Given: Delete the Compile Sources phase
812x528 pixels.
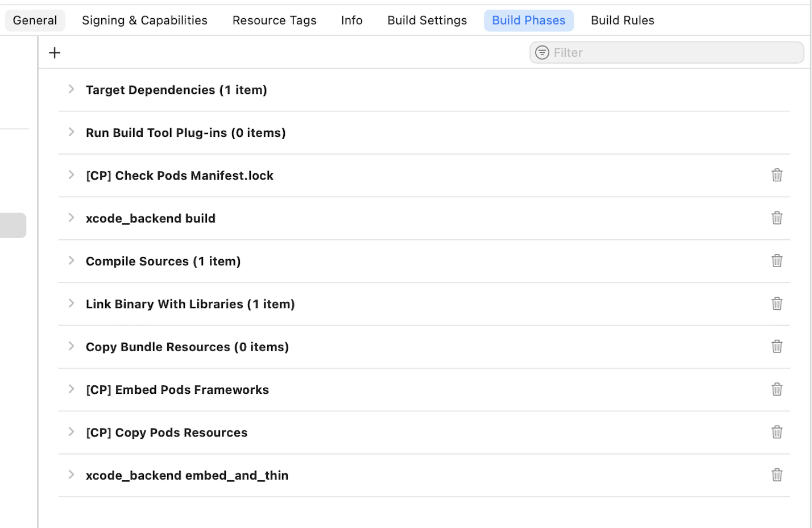Looking at the screenshot, I should 777,261.
